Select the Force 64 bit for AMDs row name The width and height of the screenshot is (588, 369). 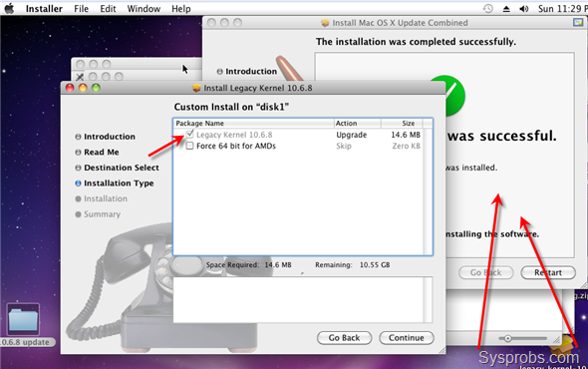[236, 146]
